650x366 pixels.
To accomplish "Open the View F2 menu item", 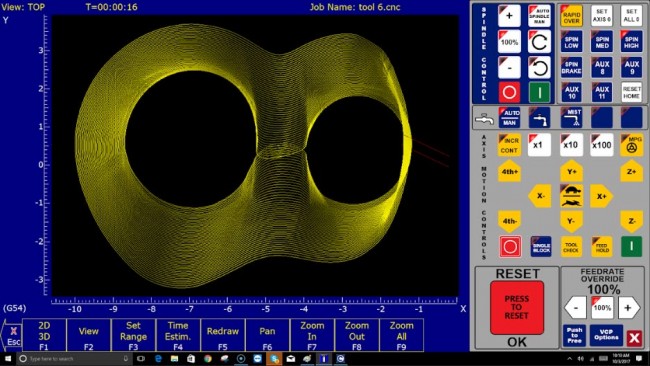I will coord(89,335).
